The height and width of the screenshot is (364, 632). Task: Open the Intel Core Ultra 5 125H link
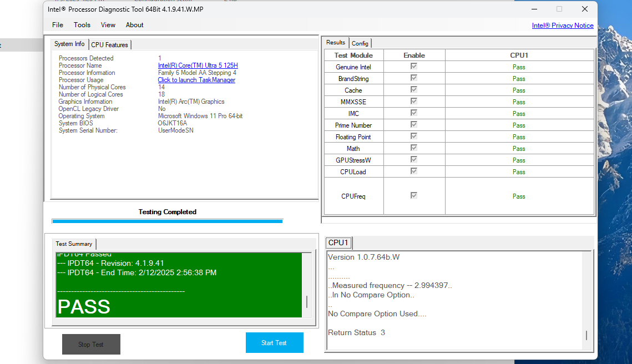(198, 65)
